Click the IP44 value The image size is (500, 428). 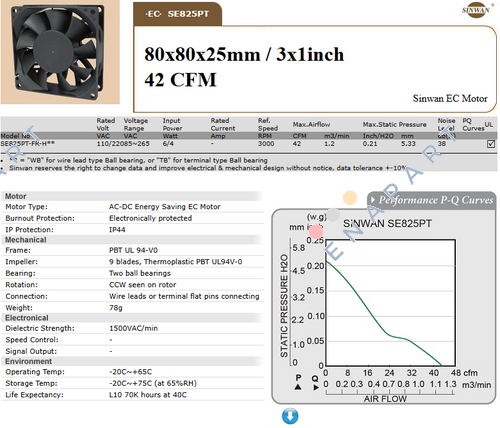pyautogui.click(x=117, y=230)
